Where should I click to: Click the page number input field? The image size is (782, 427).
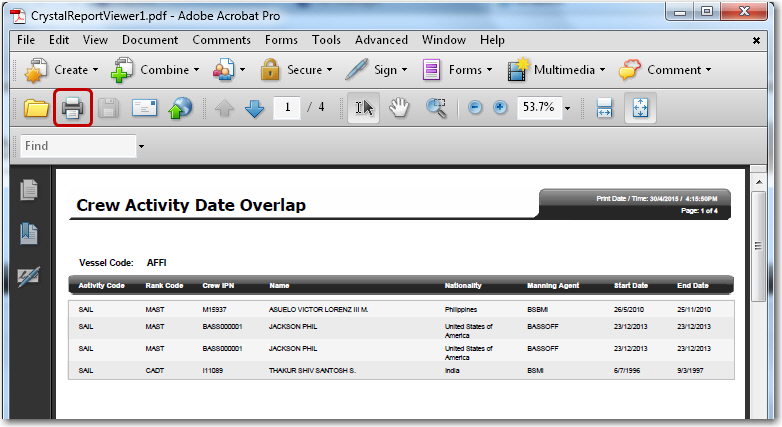288,107
